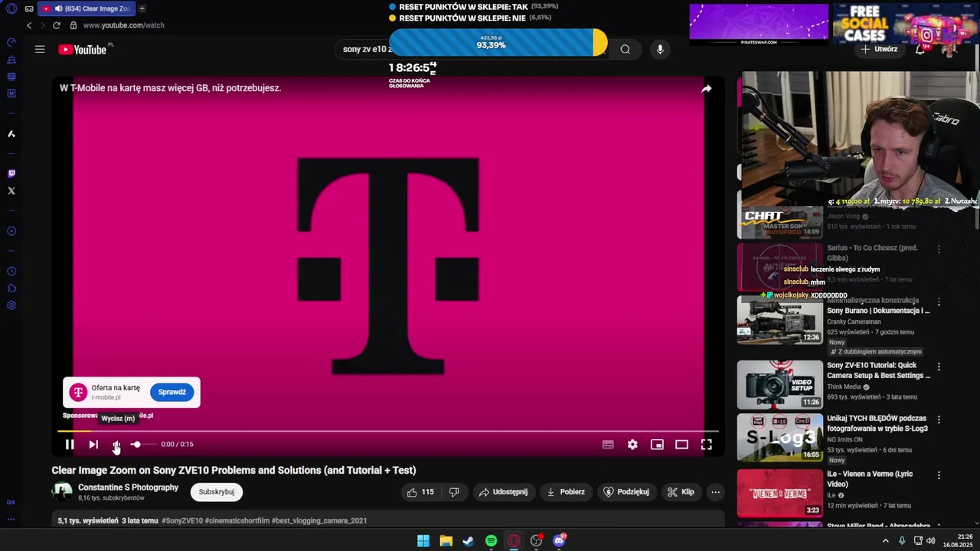The width and height of the screenshot is (980, 551).
Task: Enable miniplayer mode
Action: point(657,445)
